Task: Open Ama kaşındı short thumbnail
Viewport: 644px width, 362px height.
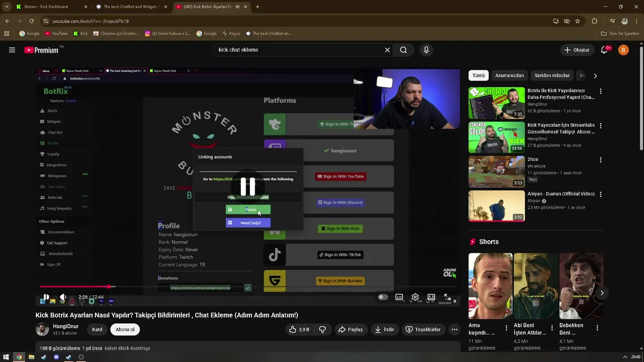Action: 491,286
